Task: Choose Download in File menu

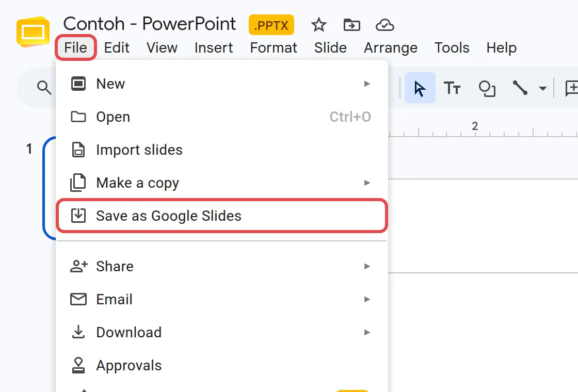Action: coord(222,332)
